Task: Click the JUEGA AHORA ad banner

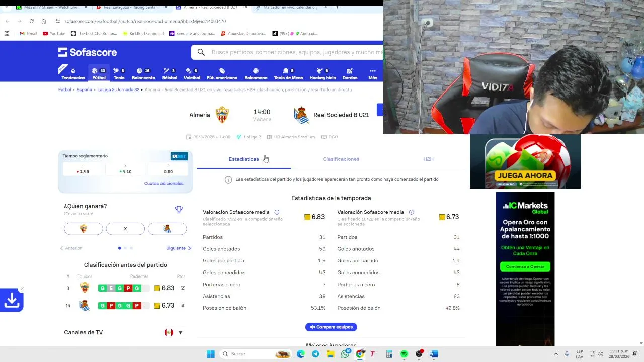Action: tap(525, 161)
